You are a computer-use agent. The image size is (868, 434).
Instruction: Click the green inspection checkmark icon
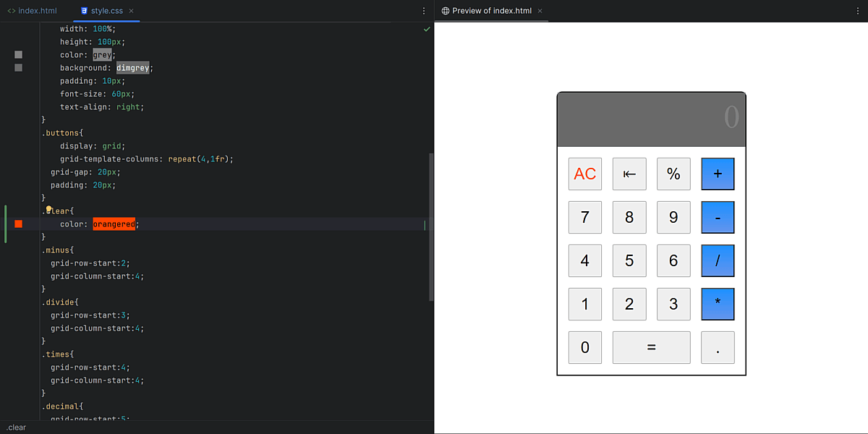(x=427, y=29)
